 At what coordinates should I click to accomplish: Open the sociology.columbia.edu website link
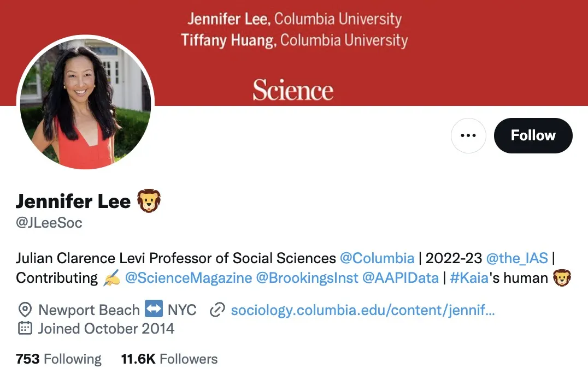pyautogui.click(x=363, y=310)
